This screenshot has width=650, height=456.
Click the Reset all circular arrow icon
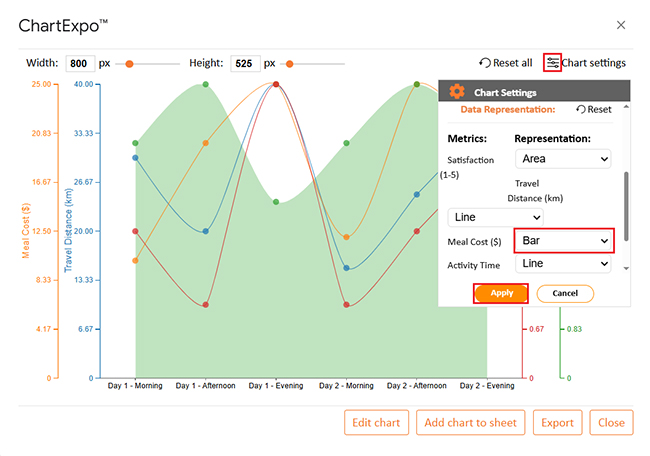pos(485,63)
